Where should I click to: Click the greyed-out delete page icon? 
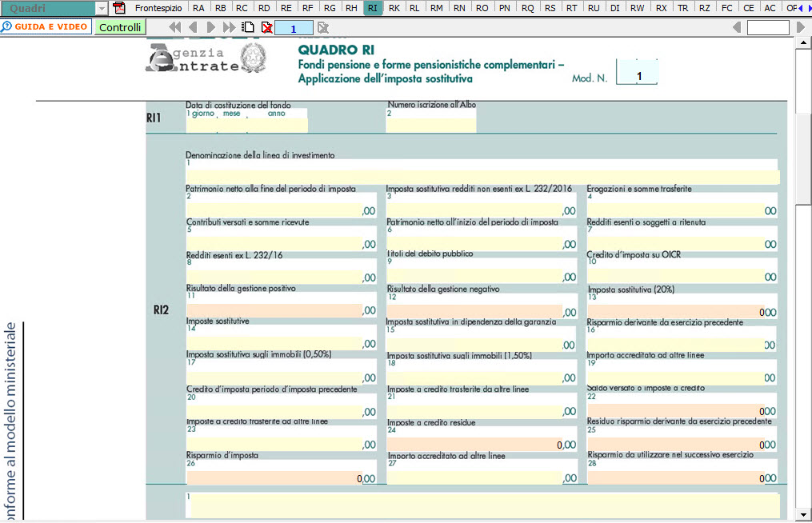(x=322, y=27)
